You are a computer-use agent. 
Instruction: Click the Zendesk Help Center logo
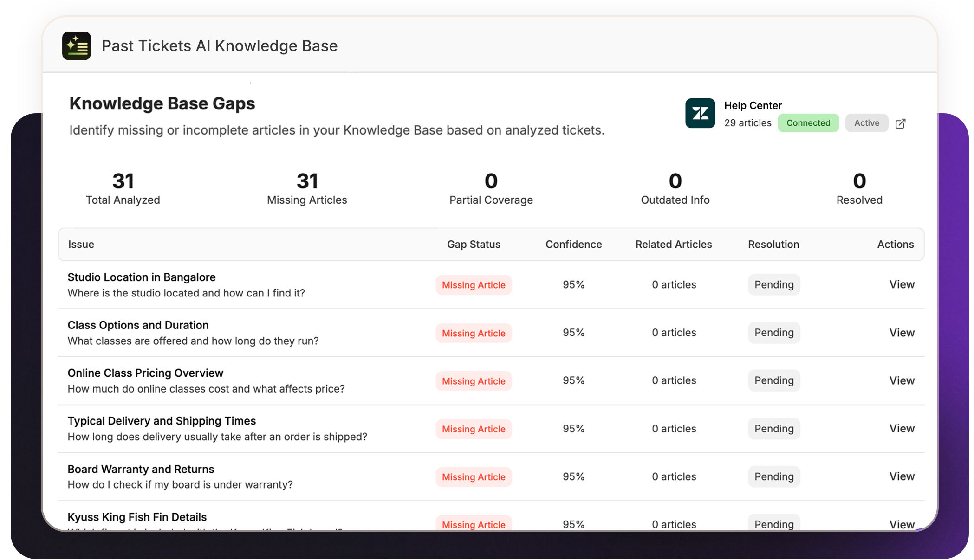point(700,113)
